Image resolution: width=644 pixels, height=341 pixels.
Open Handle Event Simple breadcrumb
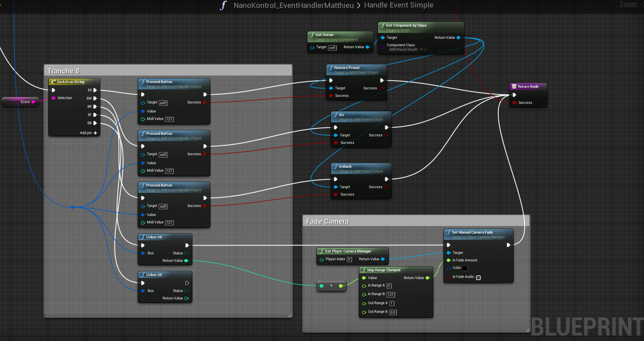[x=399, y=5]
